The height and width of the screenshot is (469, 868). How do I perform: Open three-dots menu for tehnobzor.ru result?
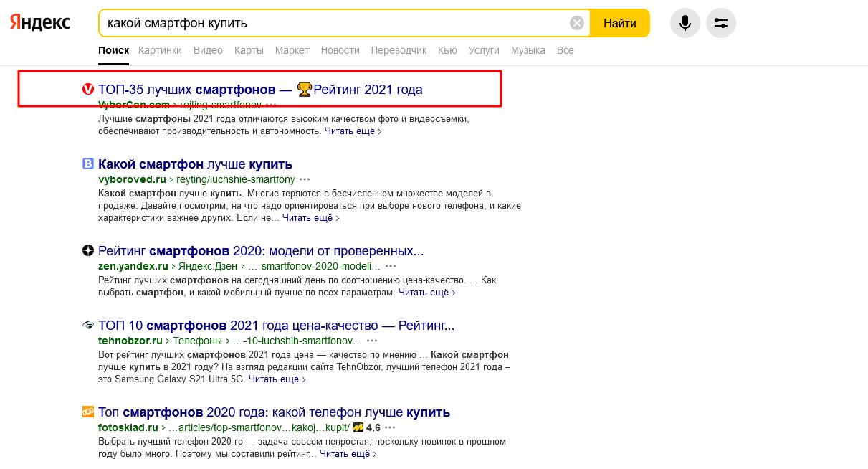click(x=372, y=341)
